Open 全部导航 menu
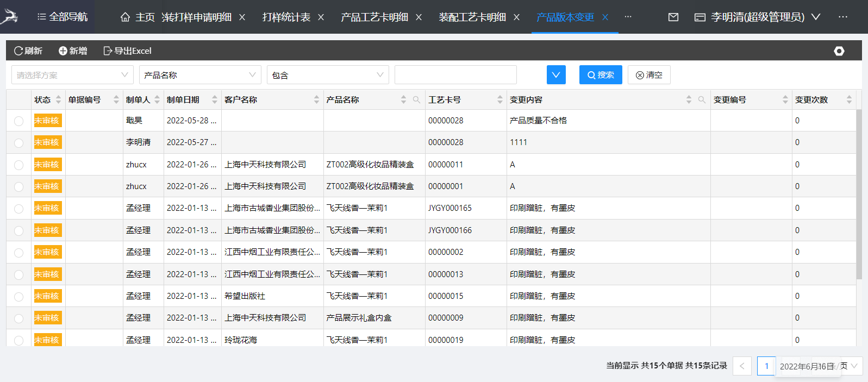868x382 pixels. [62, 17]
